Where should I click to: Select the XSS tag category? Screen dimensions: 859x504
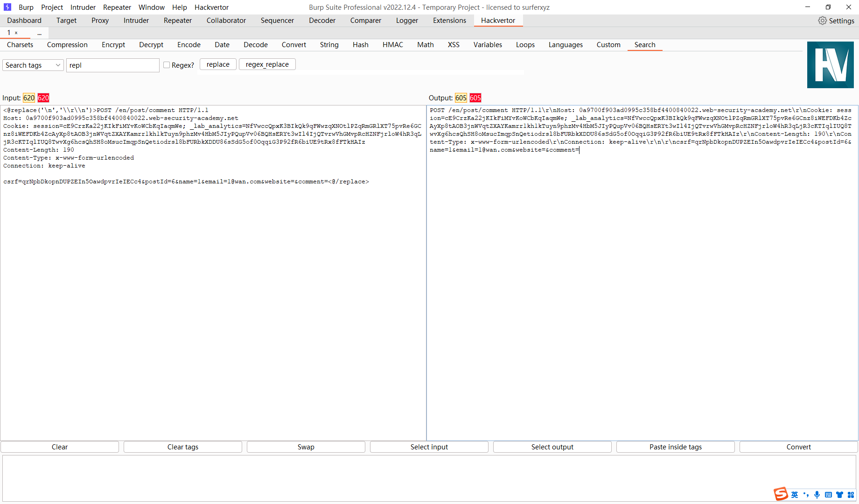point(454,45)
